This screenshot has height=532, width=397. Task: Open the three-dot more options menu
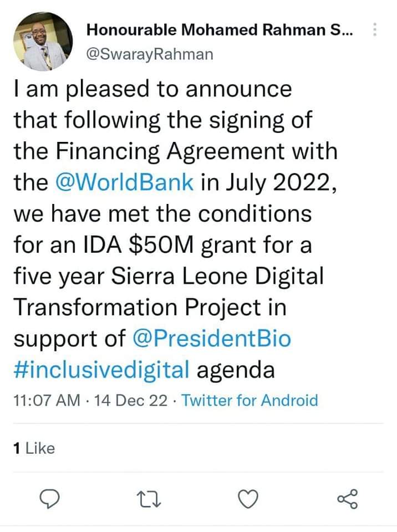pos(375,30)
